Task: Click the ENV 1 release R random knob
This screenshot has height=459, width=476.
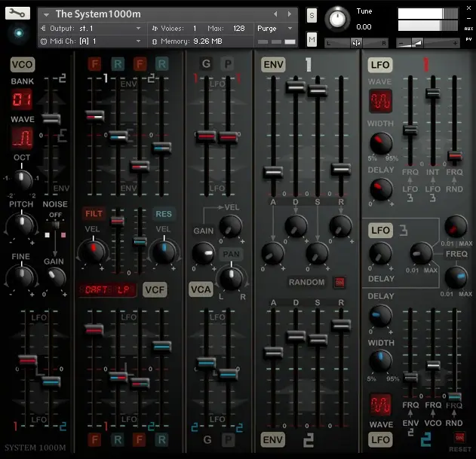Action: click(x=341, y=226)
